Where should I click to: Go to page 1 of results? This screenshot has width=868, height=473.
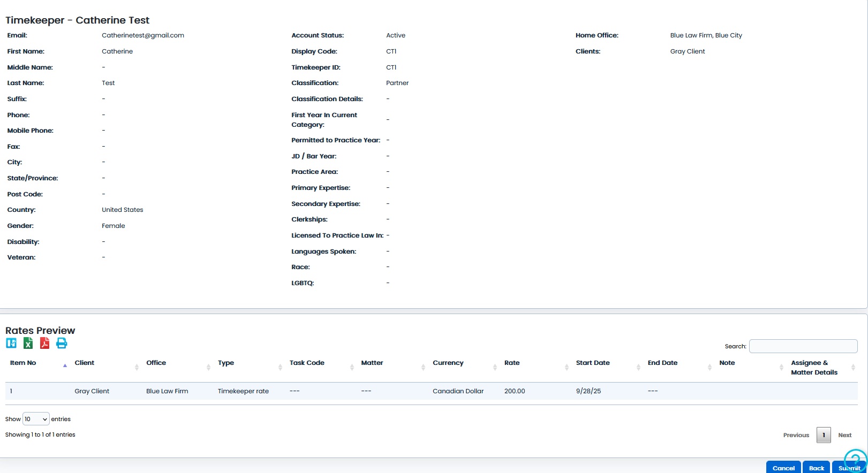coord(823,435)
